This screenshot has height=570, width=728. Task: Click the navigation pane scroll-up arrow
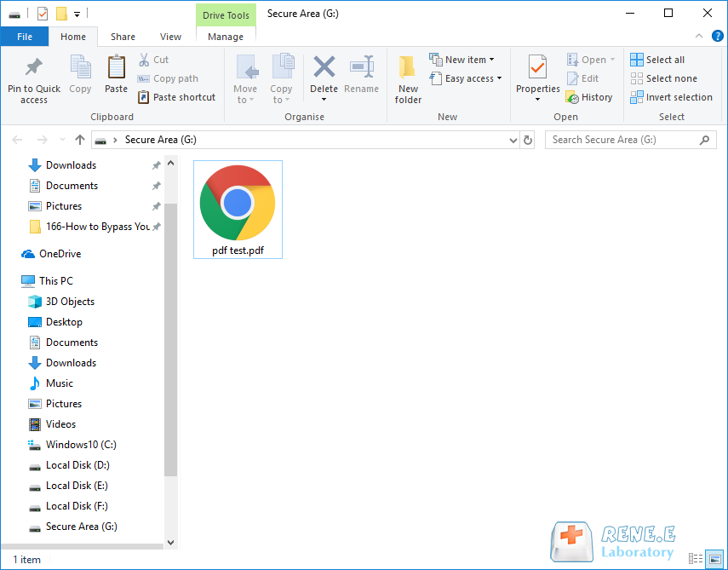click(x=170, y=163)
